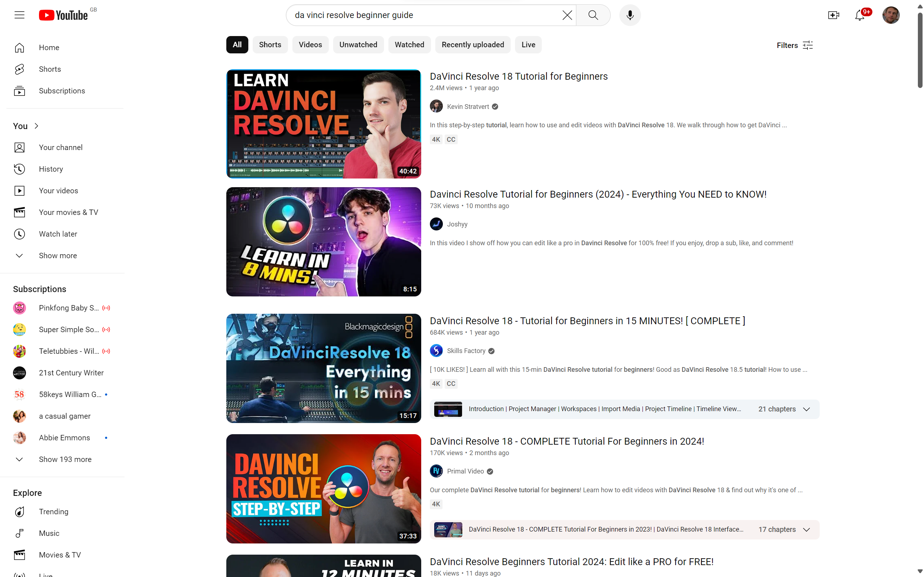
Task: Open the Filters button
Action: click(795, 45)
